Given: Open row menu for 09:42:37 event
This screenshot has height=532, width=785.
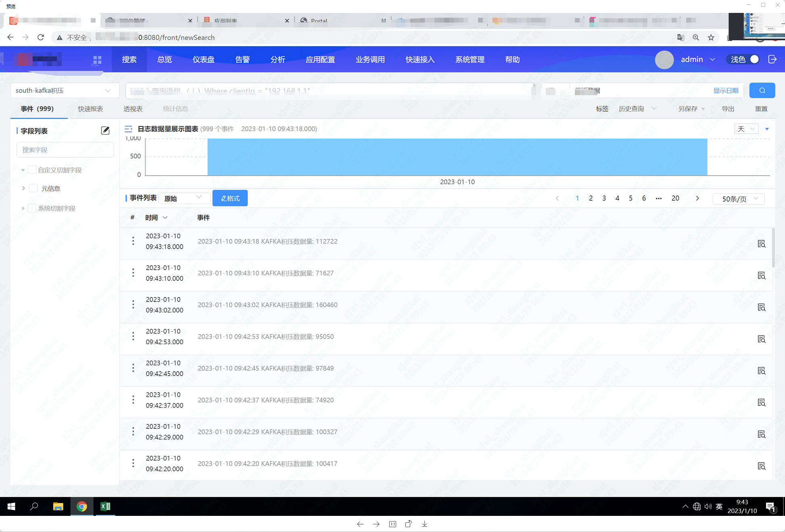Looking at the screenshot, I should click(x=133, y=400).
